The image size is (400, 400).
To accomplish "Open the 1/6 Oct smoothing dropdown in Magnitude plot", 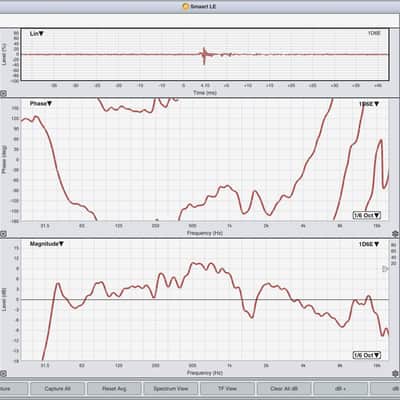I will pyautogui.click(x=367, y=355).
